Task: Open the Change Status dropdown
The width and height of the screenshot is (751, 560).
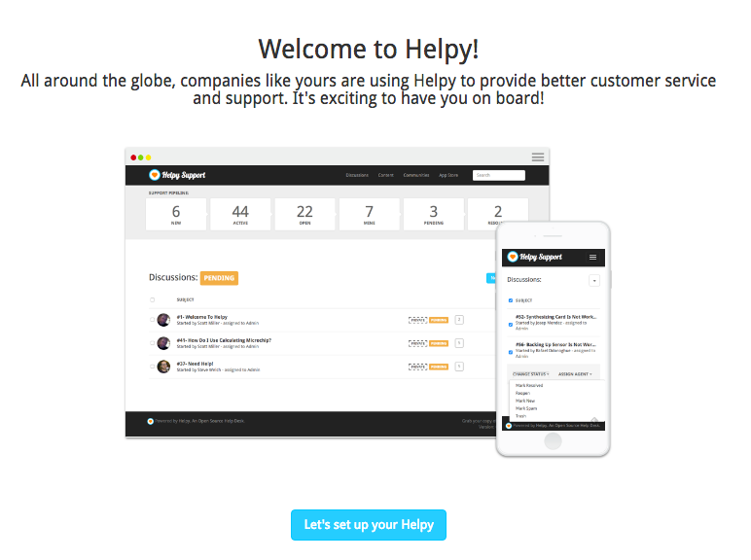Action: click(531, 373)
